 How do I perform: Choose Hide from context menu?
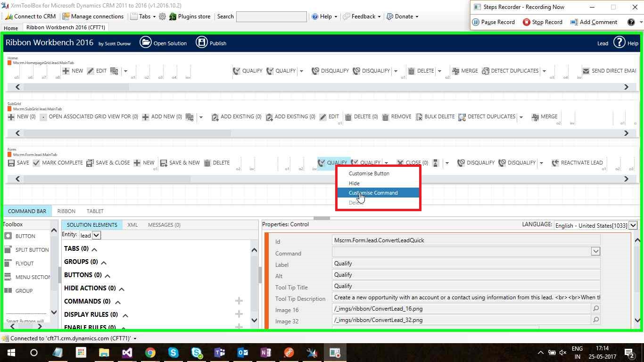[354, 183]
